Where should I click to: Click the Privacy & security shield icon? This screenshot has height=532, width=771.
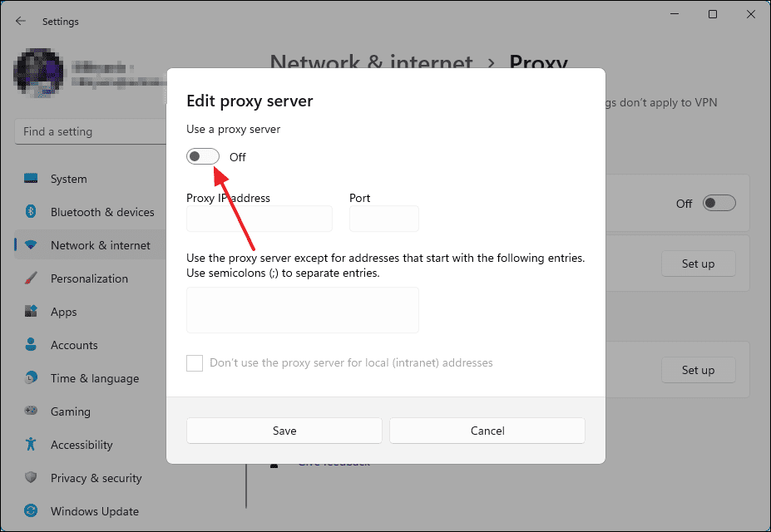(31, 477)
